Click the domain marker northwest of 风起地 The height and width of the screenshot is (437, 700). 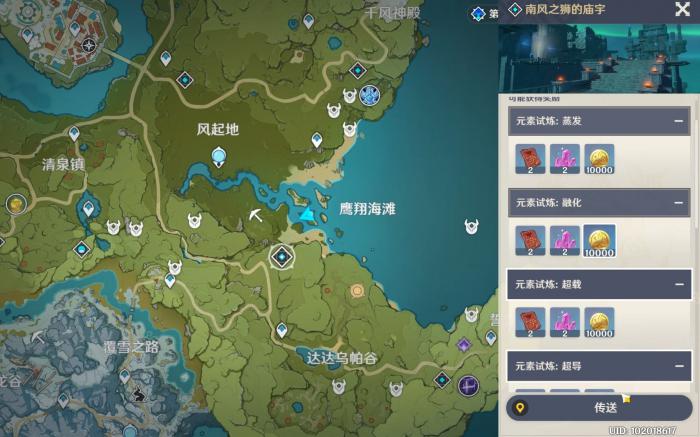coord(184,80)
